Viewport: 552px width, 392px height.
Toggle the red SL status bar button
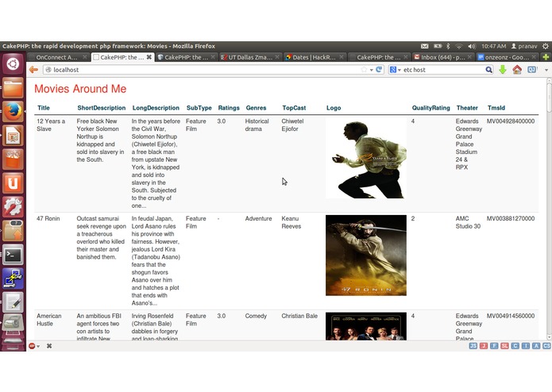click(x=504, y=346)
